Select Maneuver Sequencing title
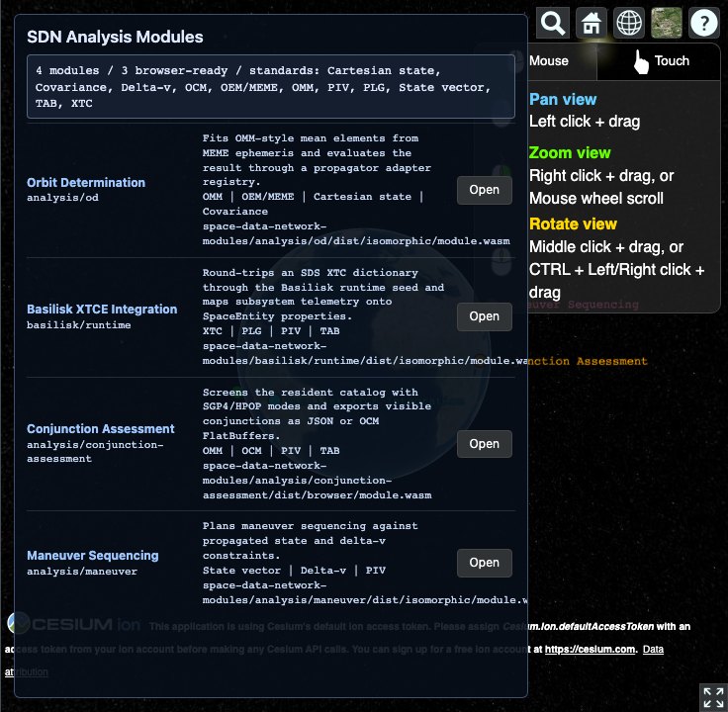This screenshot has height=712, width=728. [x=93, y=556]
